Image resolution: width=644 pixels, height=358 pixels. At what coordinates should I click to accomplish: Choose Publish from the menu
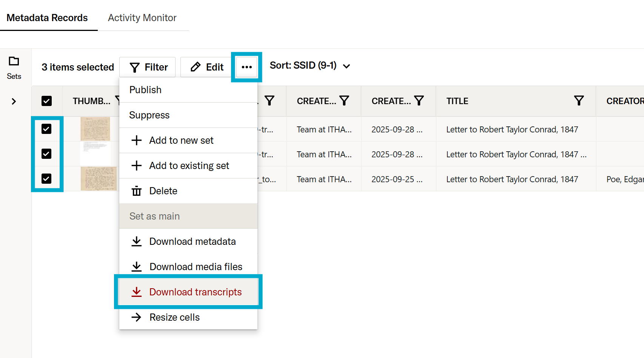(x=188, y=90)
